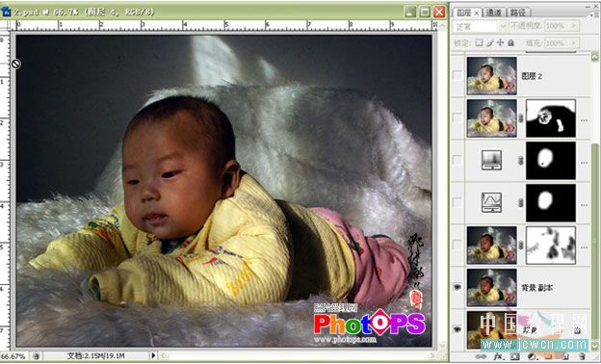The image size is (601, 364).
Task: Click the 图层 2 layer name
Action: pos(532,76)
